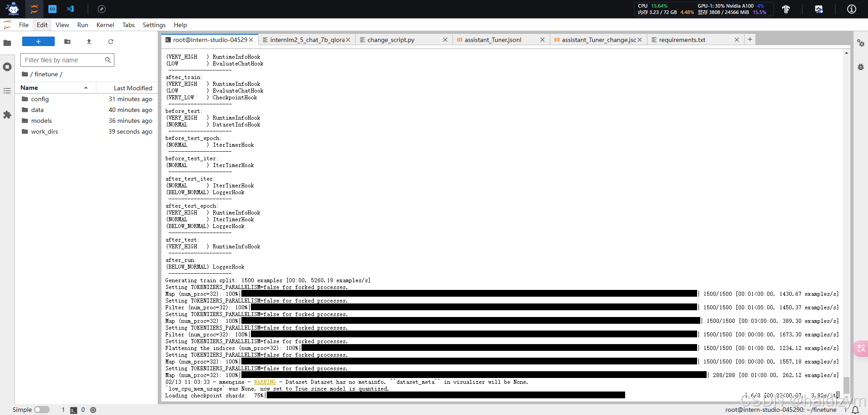Close the root@intern-studio terminal tab
This screenshot has width=868, height=415.
click(251, 40)
